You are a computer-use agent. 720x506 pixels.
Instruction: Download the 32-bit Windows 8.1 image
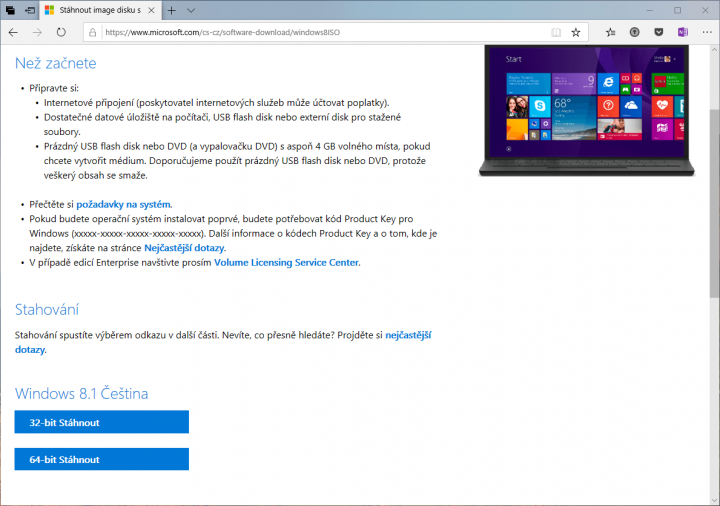[x=101, y=422]
